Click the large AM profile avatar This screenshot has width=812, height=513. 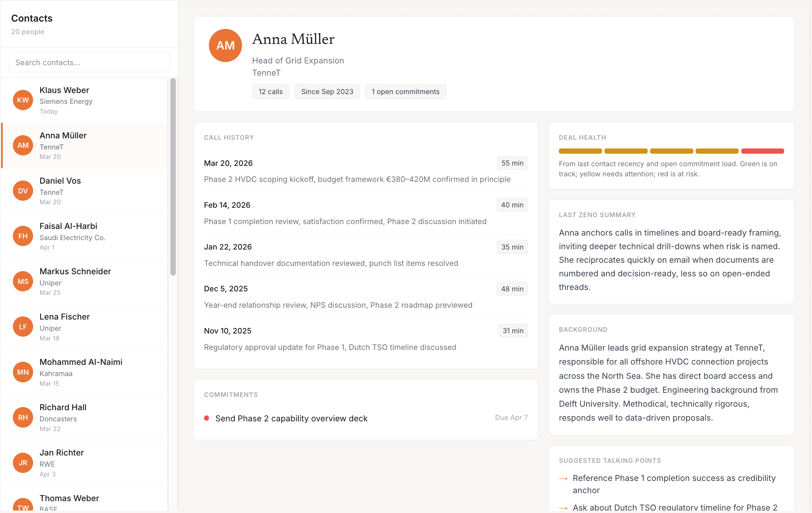coord(225,45)
